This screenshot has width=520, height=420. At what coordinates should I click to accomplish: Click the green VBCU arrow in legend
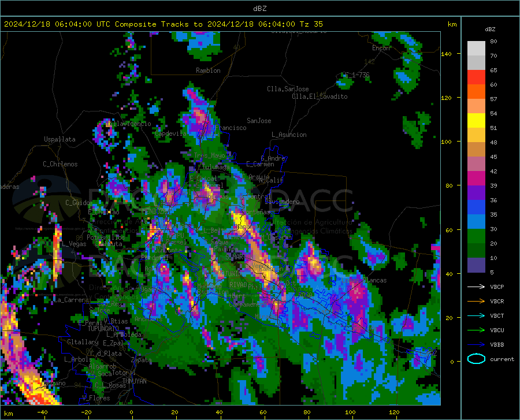[x=476, y=330]
